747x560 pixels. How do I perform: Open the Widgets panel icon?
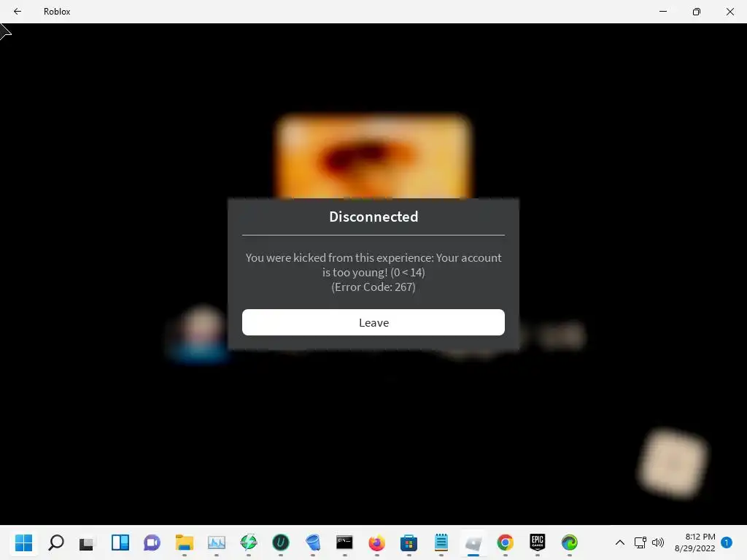click(x=120, y=542)
